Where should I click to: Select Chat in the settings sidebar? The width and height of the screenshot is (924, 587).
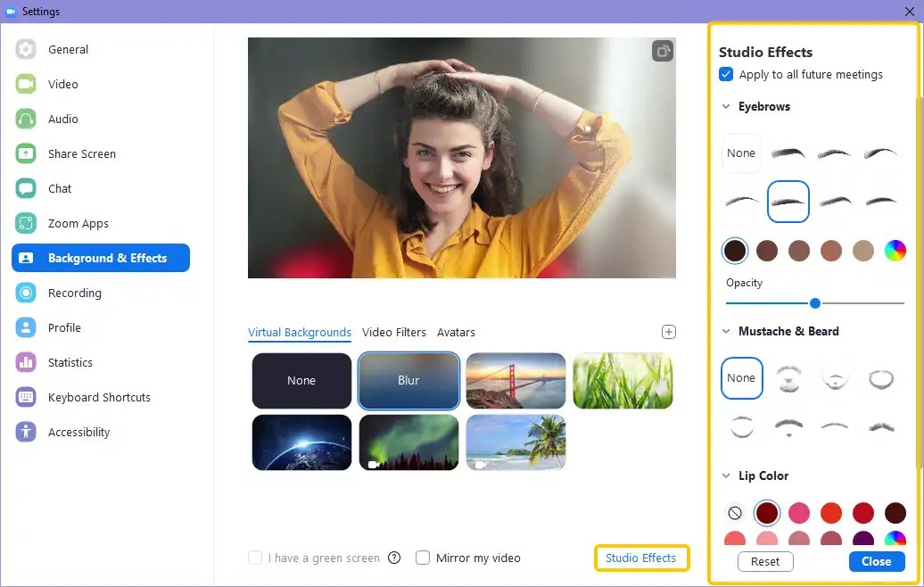[60, 188]
